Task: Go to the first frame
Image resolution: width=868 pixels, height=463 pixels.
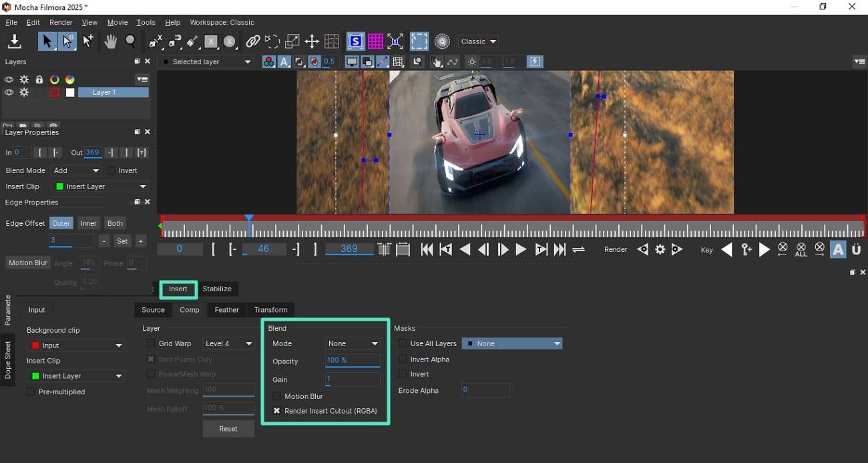Action: point(427,250)
